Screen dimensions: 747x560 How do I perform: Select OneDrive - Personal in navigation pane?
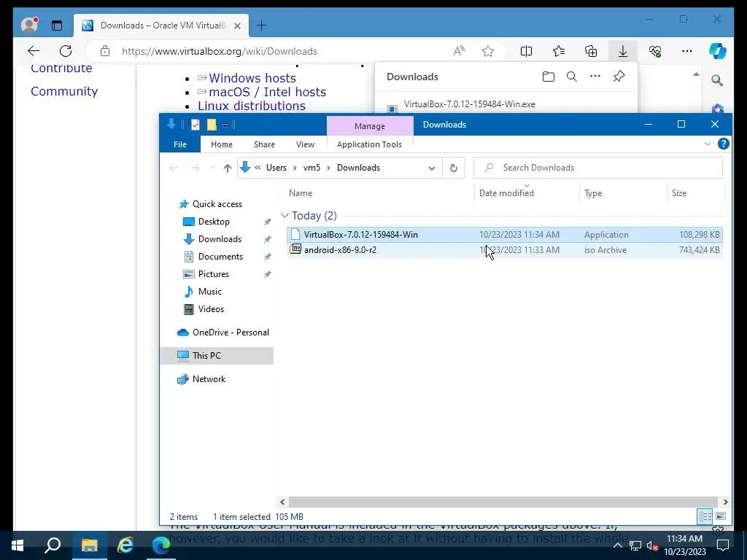pyautogui.click(x=231, y=332)
